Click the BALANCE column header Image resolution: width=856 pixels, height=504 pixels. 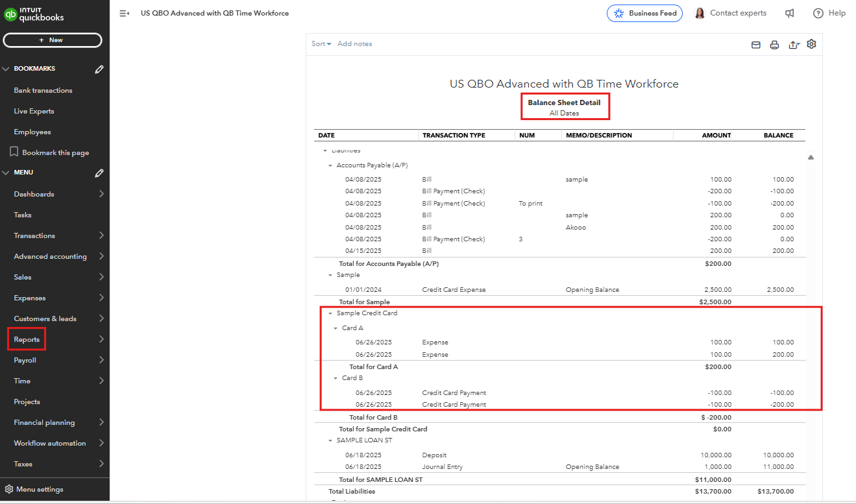pyautogui.click(x=779, y=136)
